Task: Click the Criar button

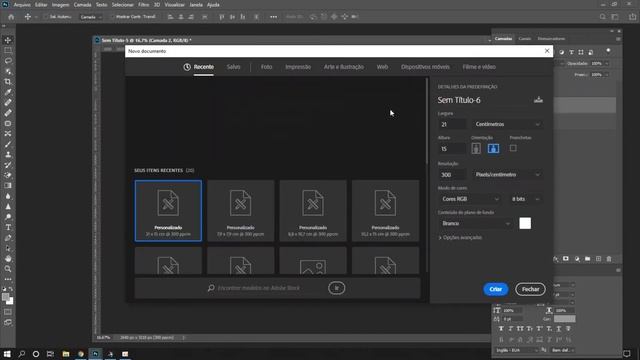Action: point(496,289)
